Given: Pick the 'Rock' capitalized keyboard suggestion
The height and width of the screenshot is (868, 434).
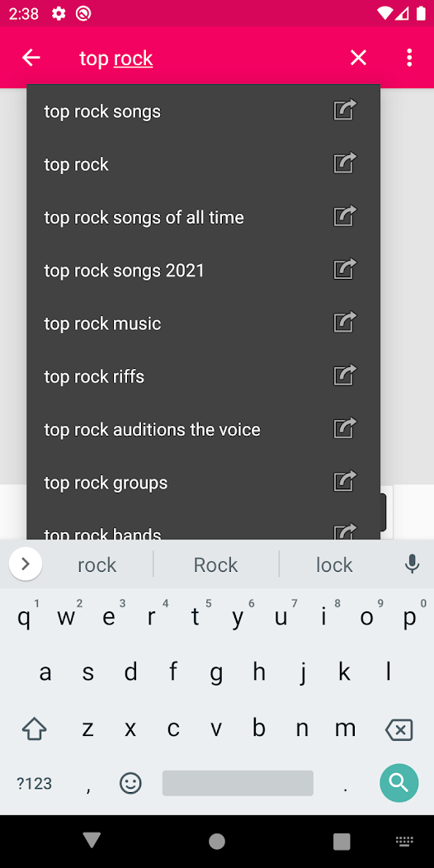Looking at the screenshot, I should click(x=215, y=564).
